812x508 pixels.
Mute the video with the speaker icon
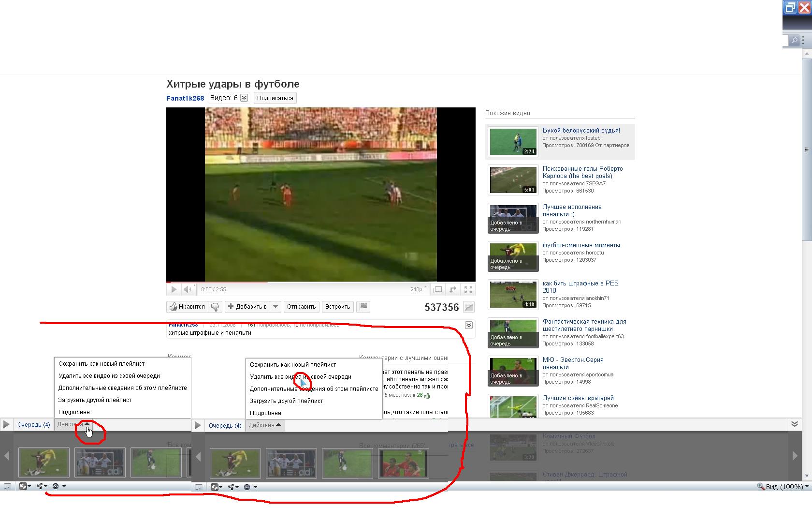pyautogui.click(x=187, y=289)
